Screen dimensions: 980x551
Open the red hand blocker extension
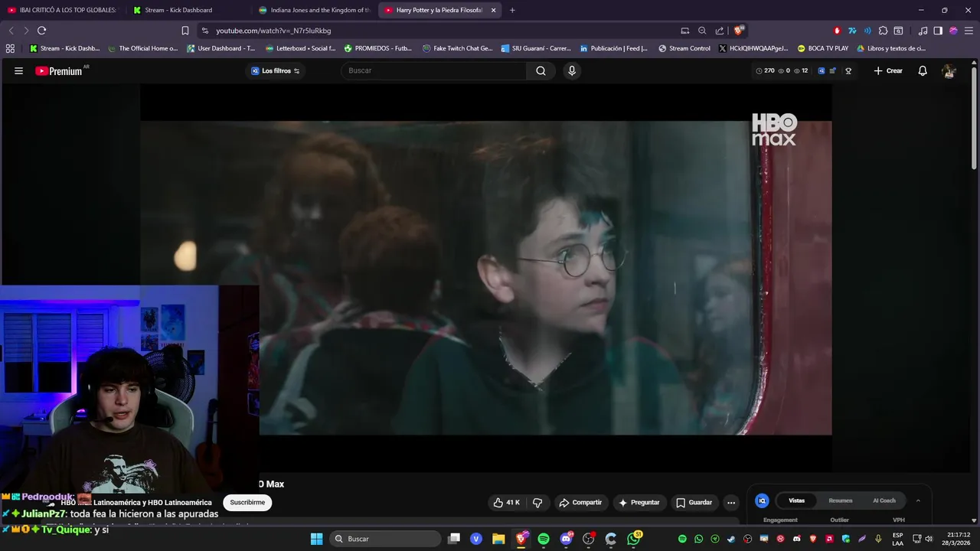[837, 31]
